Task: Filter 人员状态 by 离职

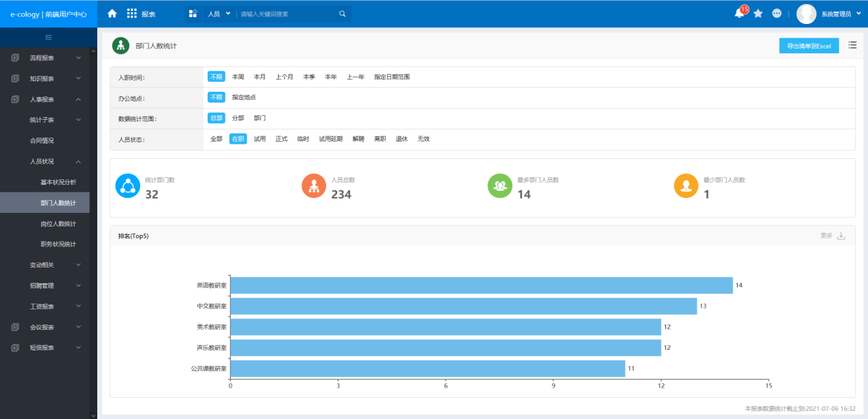Action: point(380,139)
